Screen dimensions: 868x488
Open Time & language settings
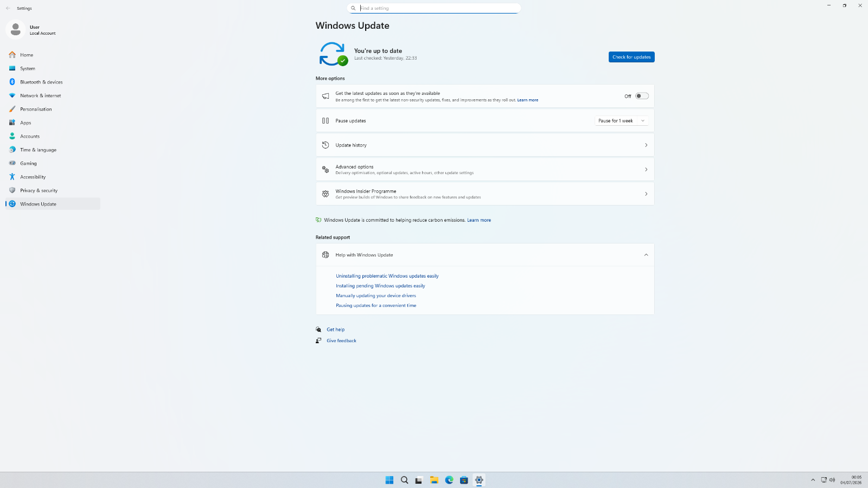(x=53, y=150)
